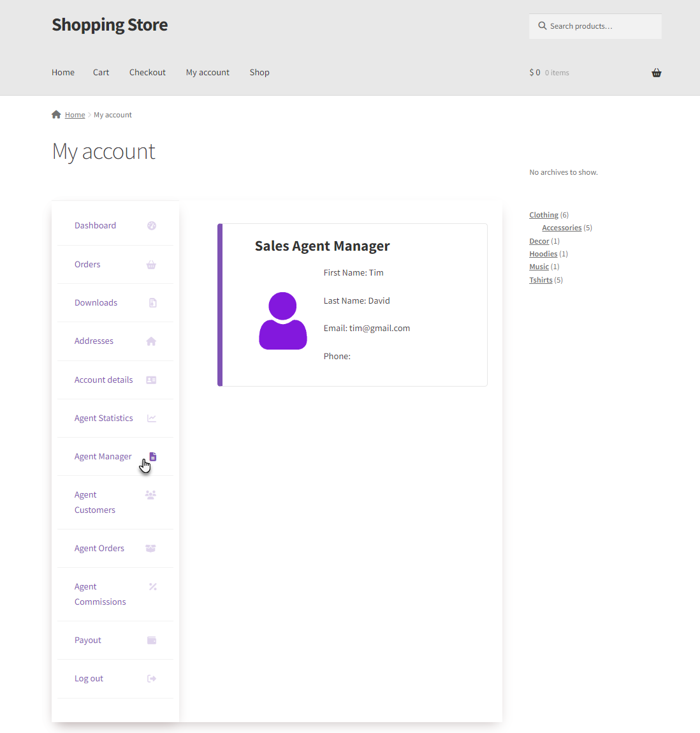700x733 pixels.
Task: Click Home in top navigation
Action: coord(63,72)
